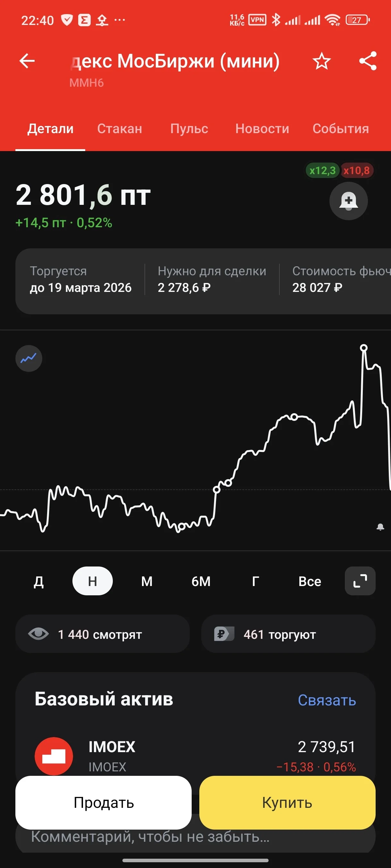391x868 pixels.
Task: Tap the Купить button
Action: pyautogui.click(x=287, y=803)
